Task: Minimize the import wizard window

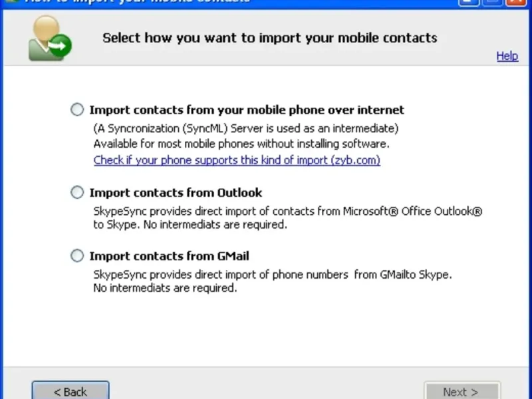Action: (469, 2)
